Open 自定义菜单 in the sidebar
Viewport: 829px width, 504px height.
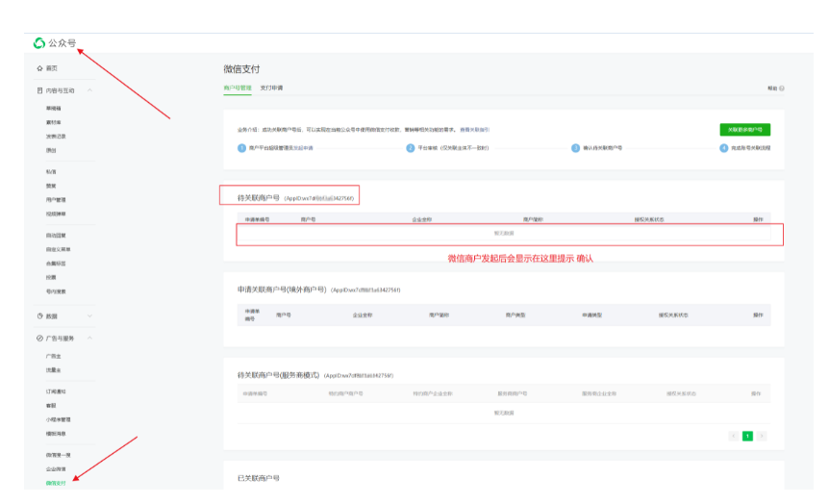pyautogui.click(x=58, y=249)
